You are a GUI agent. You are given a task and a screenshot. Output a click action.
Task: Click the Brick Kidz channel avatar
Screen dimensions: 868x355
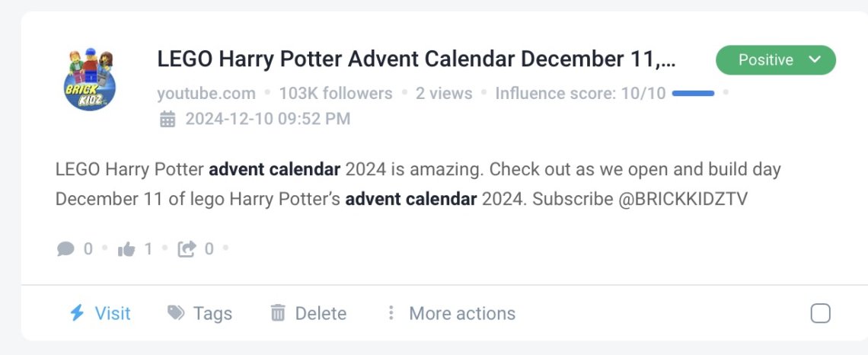point(90,79)
